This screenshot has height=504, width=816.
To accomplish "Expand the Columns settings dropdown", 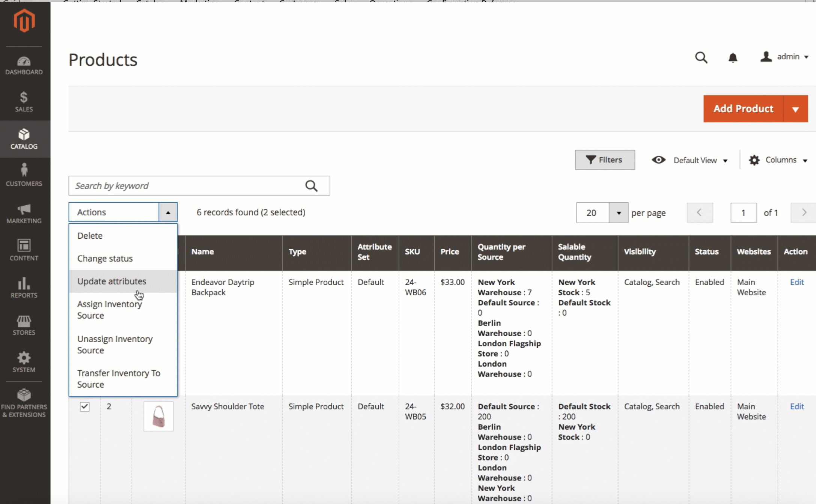I will click(778, 160).
